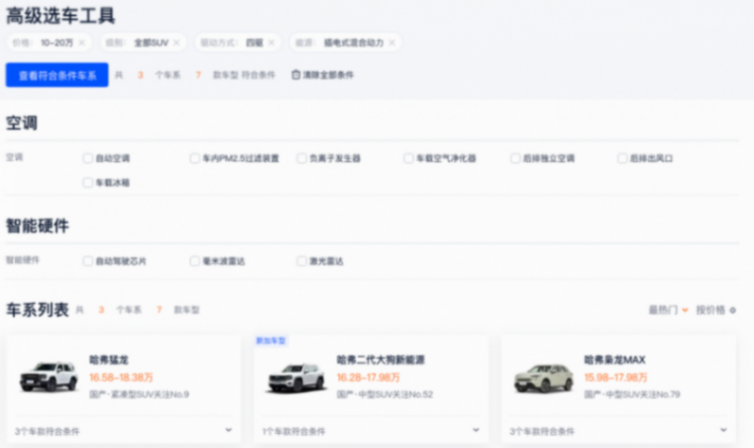Tick the 负离子发生器 checkbox
This screenshot has height=448, width=754.
pyautogui.click(x=302, y=158)
